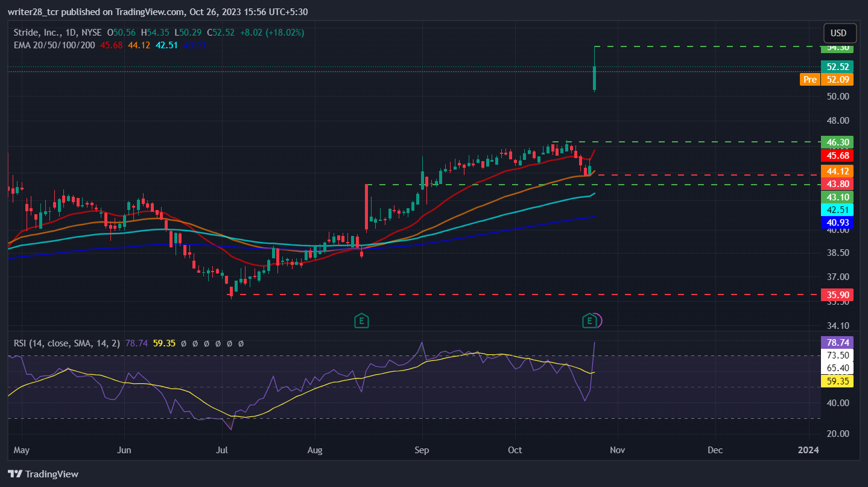Click the large green candle near 52
The height and width of the screenshot is (487, 868).
coord(594,77)
